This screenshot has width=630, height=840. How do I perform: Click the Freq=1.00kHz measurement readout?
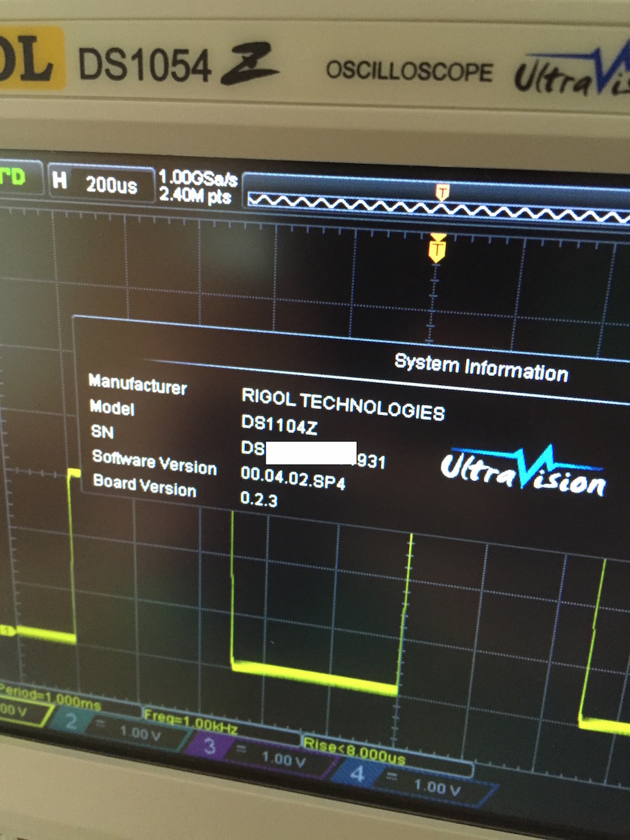[x=191, y=722]
